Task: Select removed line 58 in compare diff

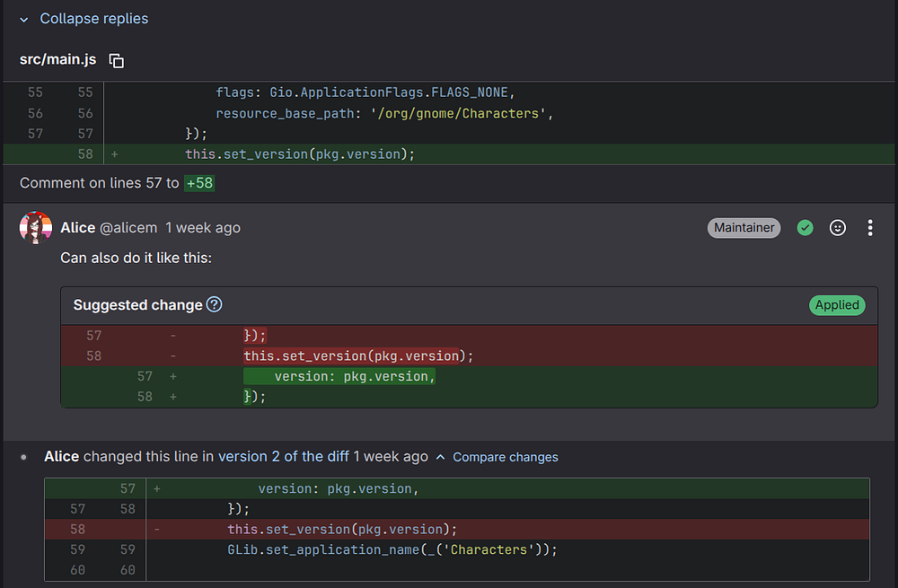Action: [457, 529]
